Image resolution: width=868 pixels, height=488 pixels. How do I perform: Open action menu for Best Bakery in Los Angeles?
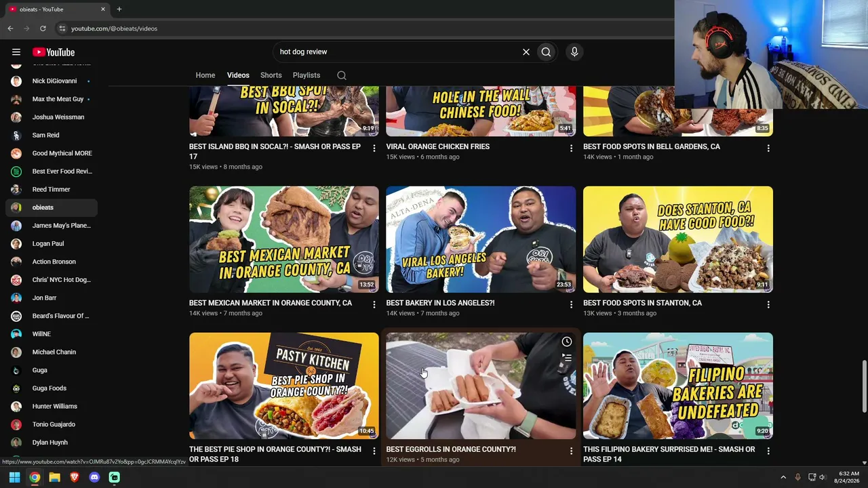click(571, 304)
